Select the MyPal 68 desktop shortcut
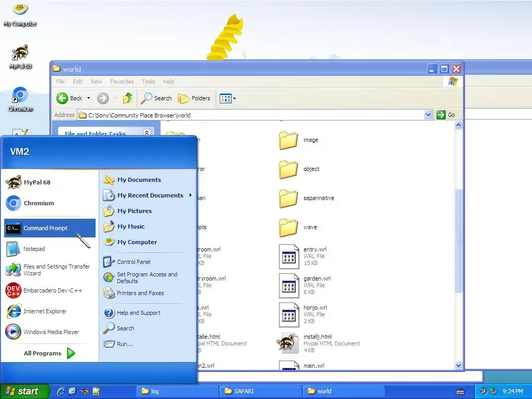Image resolution: width=532 pixels, height=399 pixels. (x=20, y=57)
